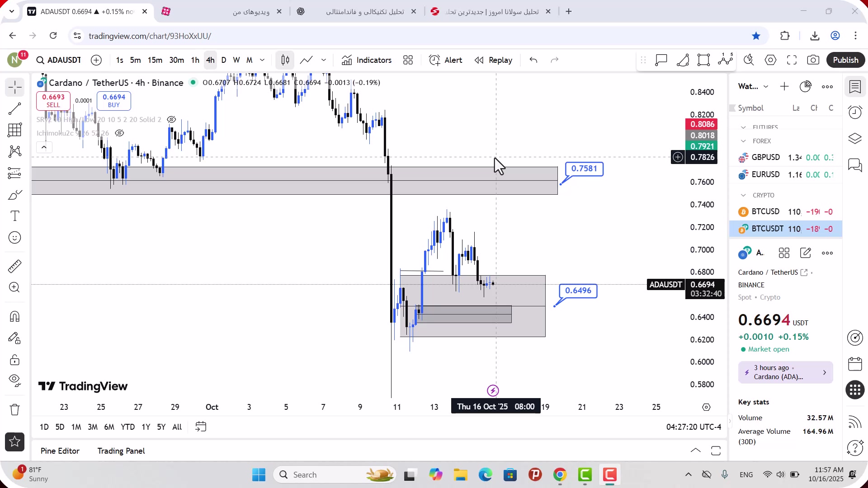Select GBPUSD in the watchlist
This screenshot has height=488, width=868.
(786, 158)
